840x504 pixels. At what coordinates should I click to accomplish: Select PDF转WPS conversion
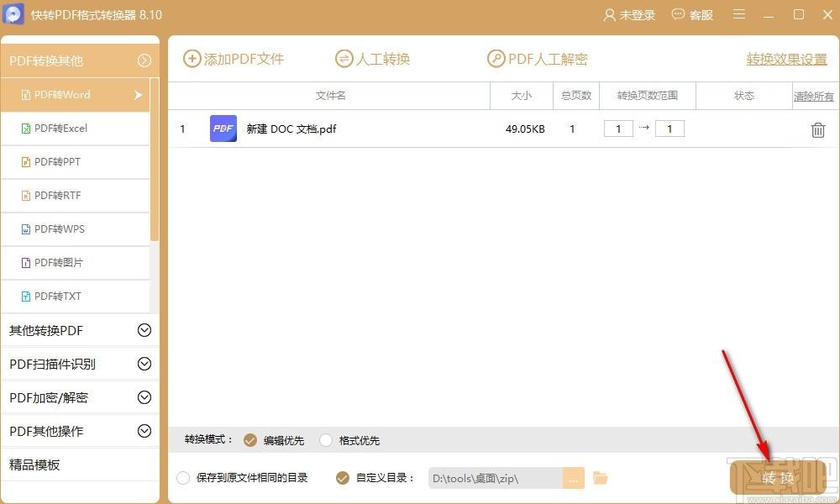pyautogui.click(x=76, y=229)
